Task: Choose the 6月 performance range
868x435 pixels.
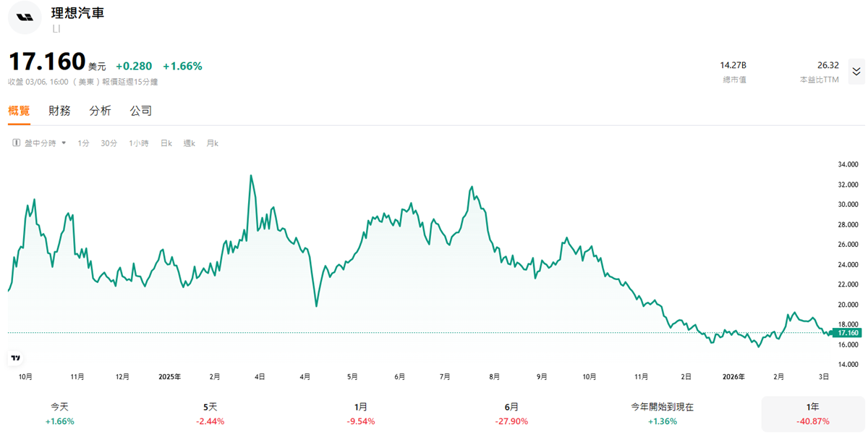Action: [511, 414]
